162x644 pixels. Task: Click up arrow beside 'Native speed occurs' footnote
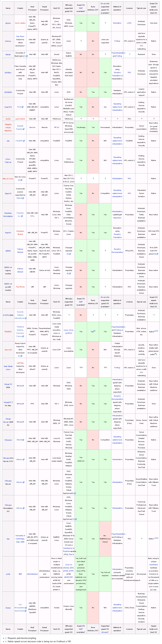coord(6,642)
